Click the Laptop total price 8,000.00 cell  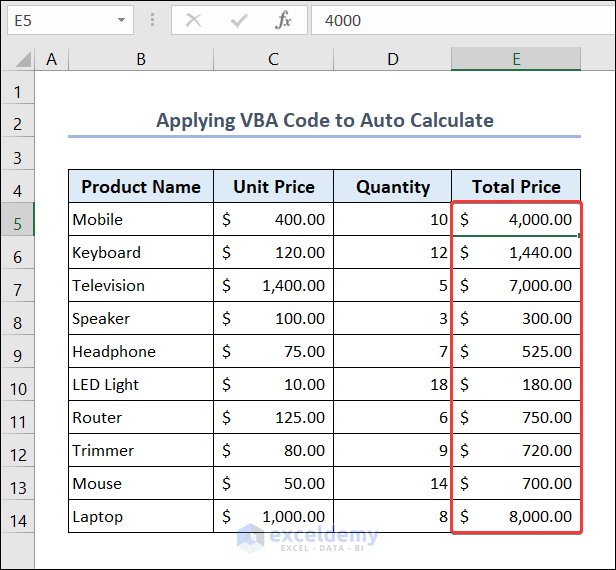(516, 517)
